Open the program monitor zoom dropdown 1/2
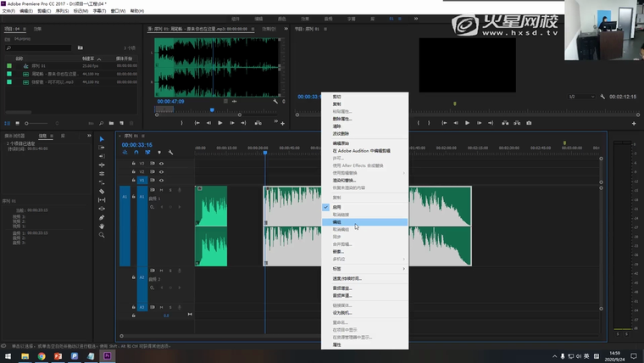 585,97
